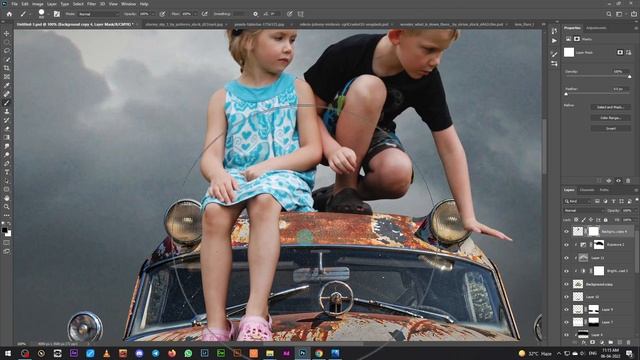Toggle mask visibility eye in Properties panel
Image resolution: width=640 pixels, height=360 pixels.
click(618, 180)
